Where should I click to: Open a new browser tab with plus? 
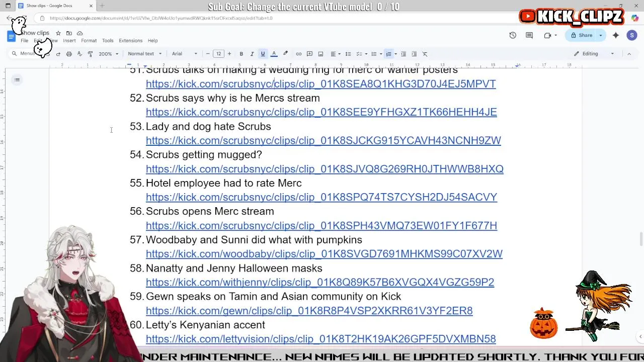[x=102, y=6]
